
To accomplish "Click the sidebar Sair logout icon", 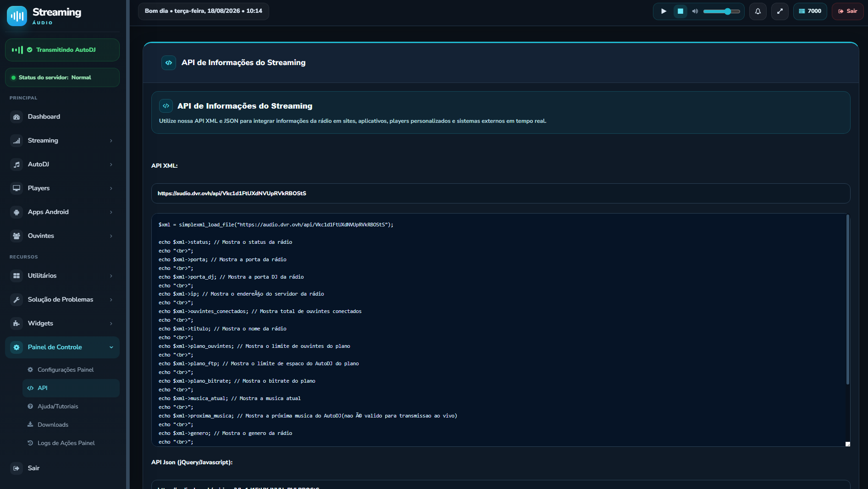I will (x=17, y=468).
